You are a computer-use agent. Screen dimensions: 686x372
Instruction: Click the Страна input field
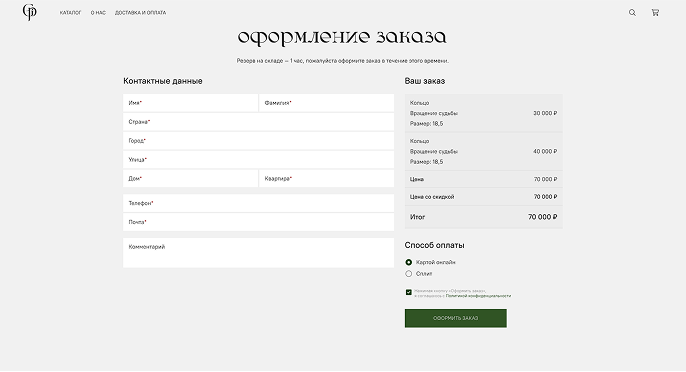click(259, 122)
